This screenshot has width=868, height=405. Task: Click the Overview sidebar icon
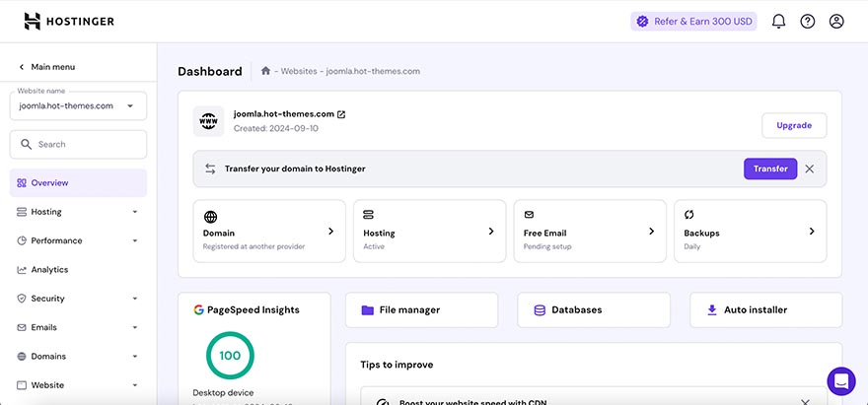tap(22, 183)
